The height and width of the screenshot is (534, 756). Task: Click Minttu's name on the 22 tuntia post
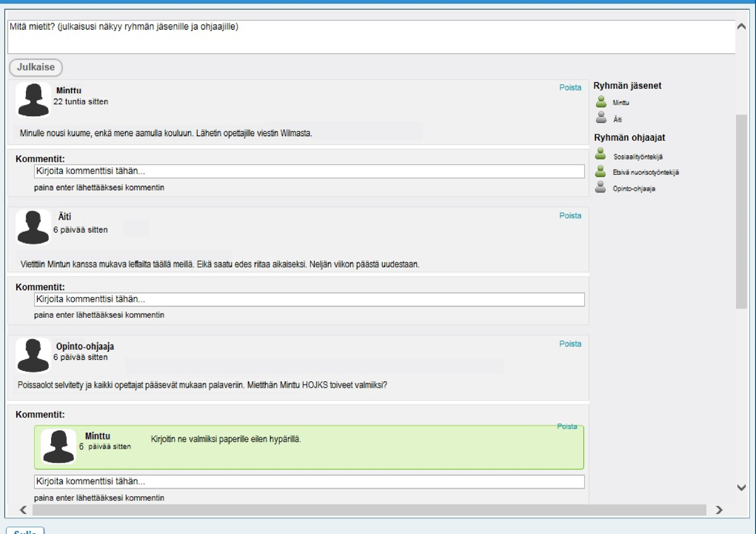[x=69, y=90]
